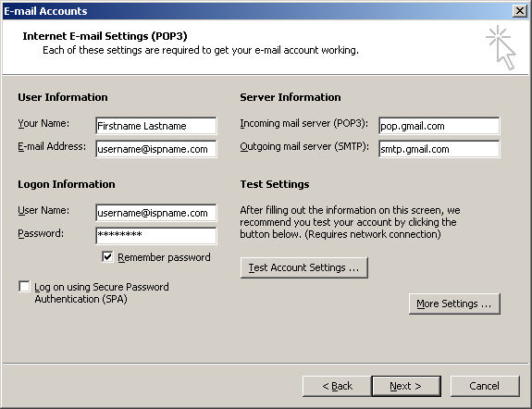Cancel the e-mail account setup
Viewport: 532px width, 409px height.
click(x=485, y=386)
